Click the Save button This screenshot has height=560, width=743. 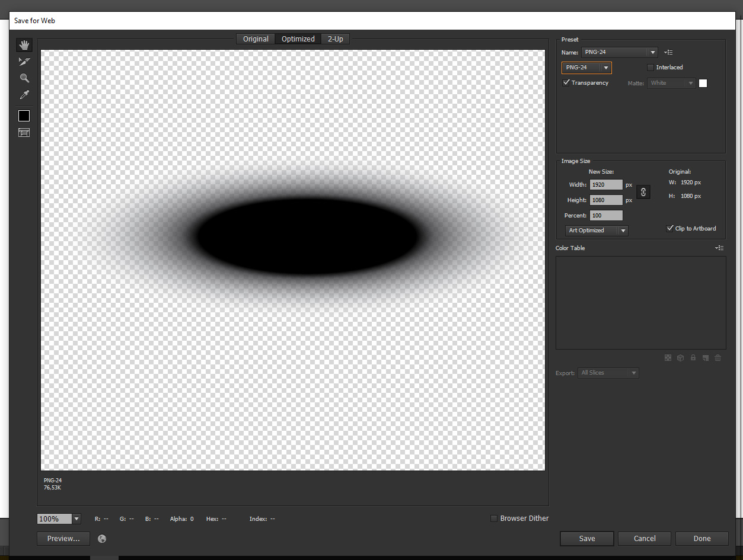586,539
